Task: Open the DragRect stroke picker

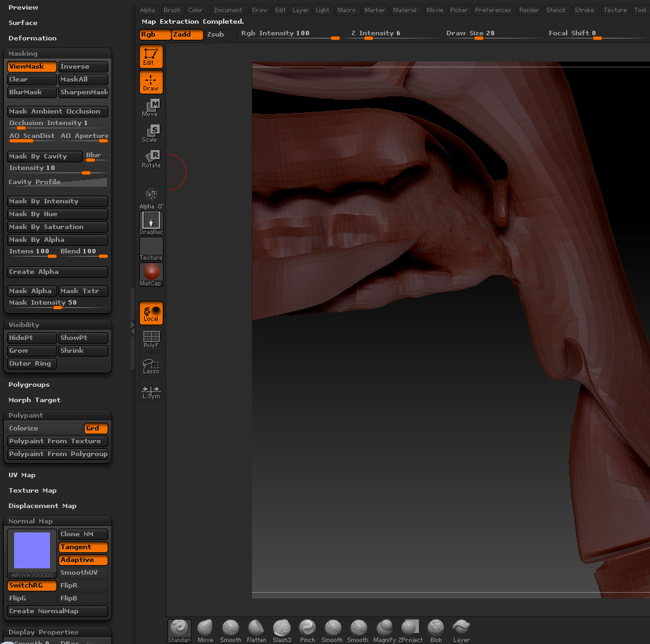Action: [x=151, y=223]
